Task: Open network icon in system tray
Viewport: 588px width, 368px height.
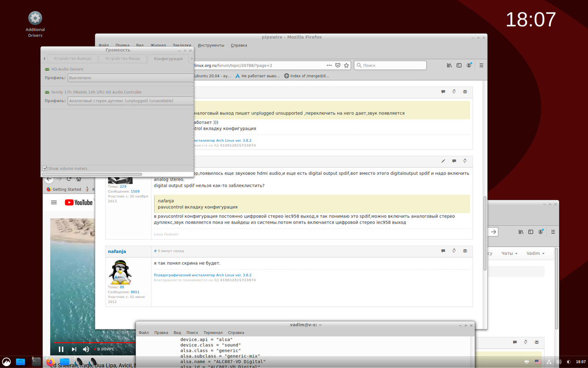Action: pyautogui.click(x=548, y=362)
